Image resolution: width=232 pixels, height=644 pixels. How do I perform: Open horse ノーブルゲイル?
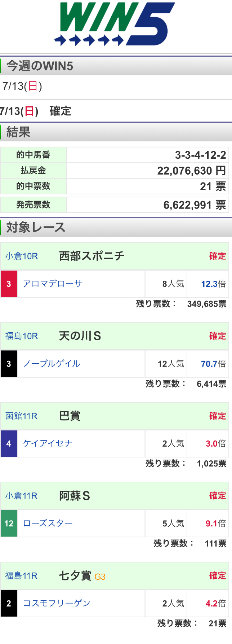(52, 364)
